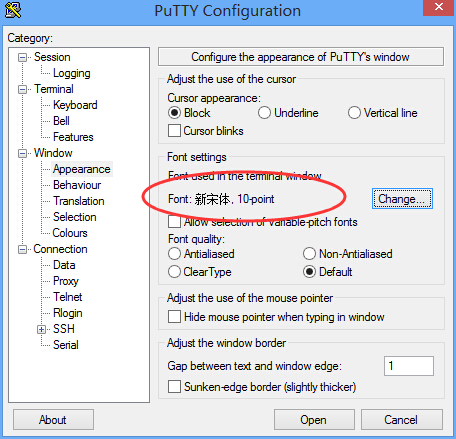Collapse the Session tree node

(23, 58)
